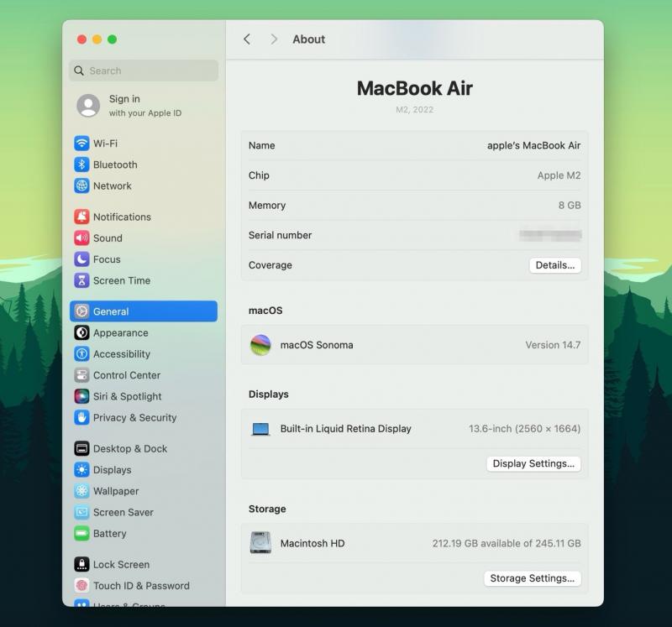Select Touch ID & Password
Screen dimensions: 672x627
pos(144,586)
